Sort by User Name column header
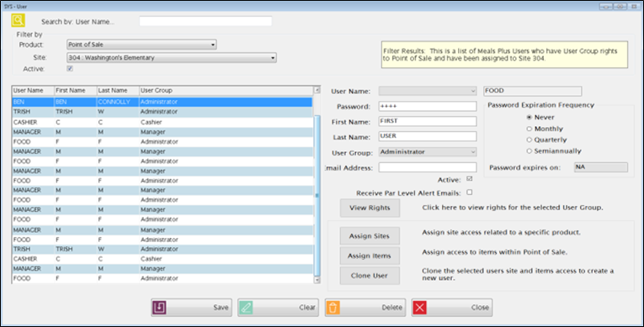Viewport: 644px width, 327px height. 33,91
